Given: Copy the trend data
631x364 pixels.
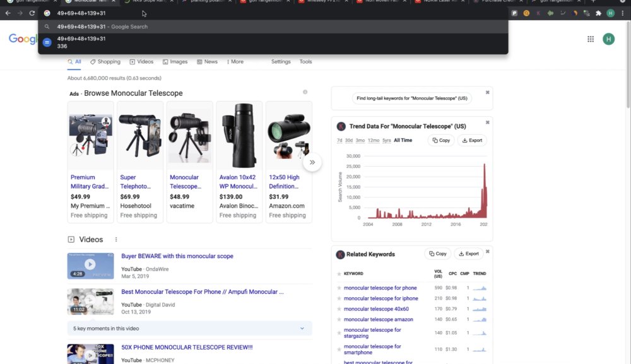Looking at the screenshot, I should pos(441,141).
